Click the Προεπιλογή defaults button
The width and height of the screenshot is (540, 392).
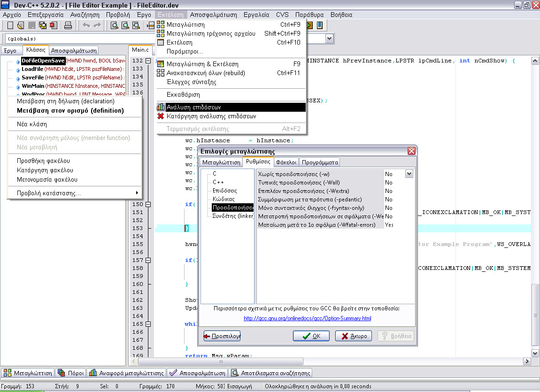(222, 336)
